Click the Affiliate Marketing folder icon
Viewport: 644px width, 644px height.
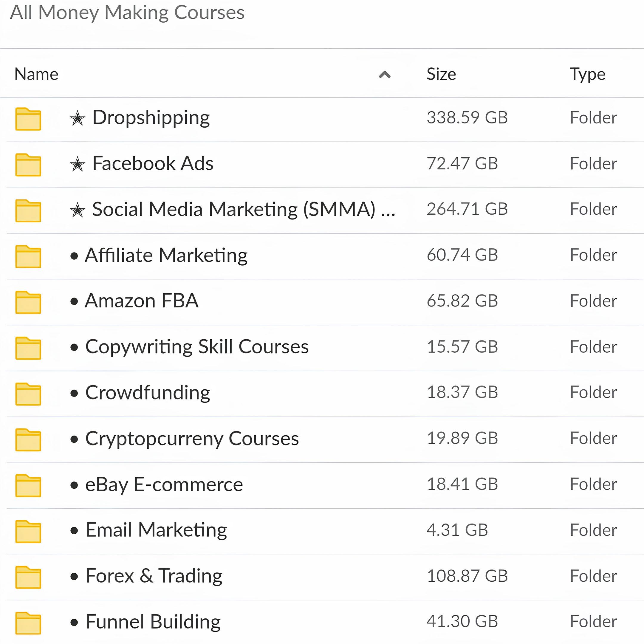[x=28, y=256]
